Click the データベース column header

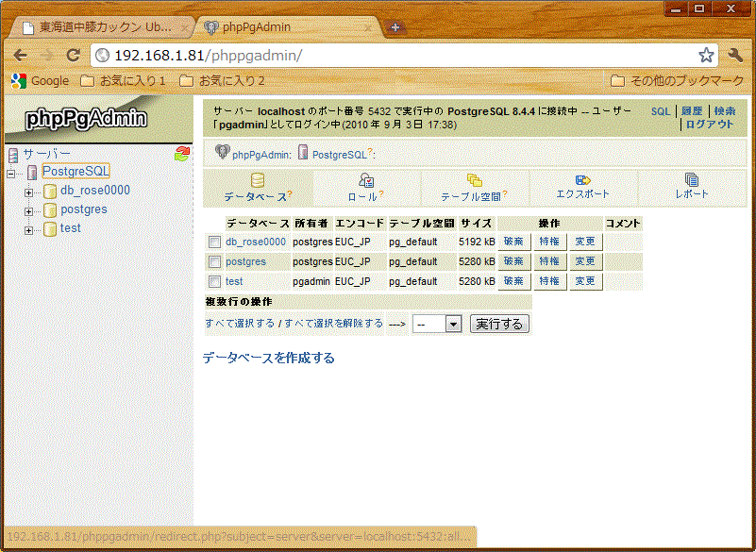pyautogui.click(x=258, y=224)
